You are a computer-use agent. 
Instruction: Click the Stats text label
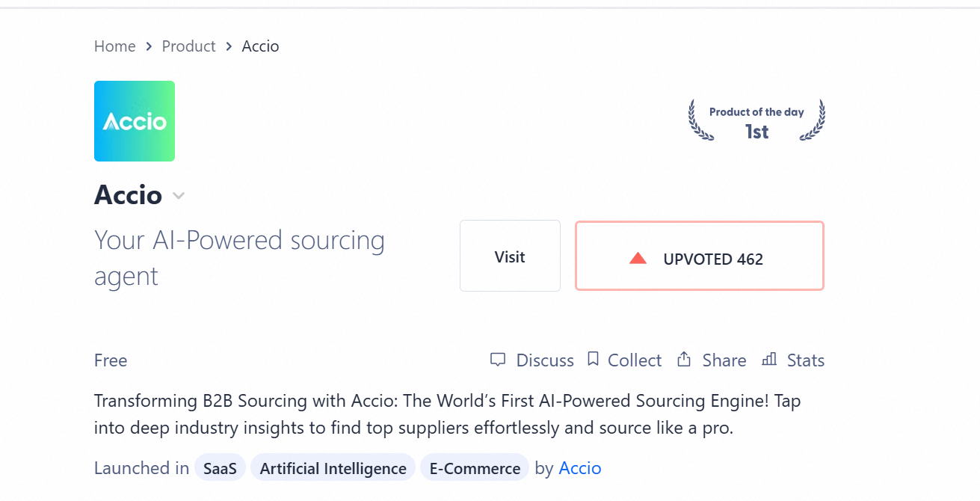[x=806, y=360]
